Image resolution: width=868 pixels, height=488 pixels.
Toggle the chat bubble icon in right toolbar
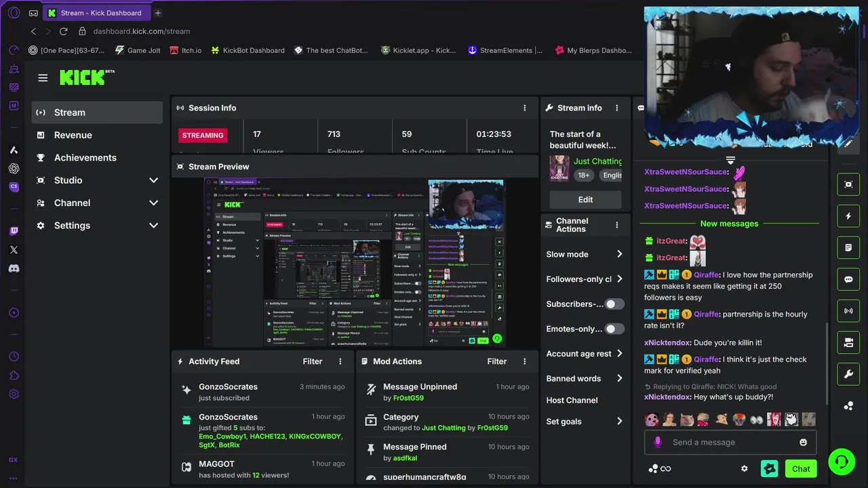tap(848, 279)
